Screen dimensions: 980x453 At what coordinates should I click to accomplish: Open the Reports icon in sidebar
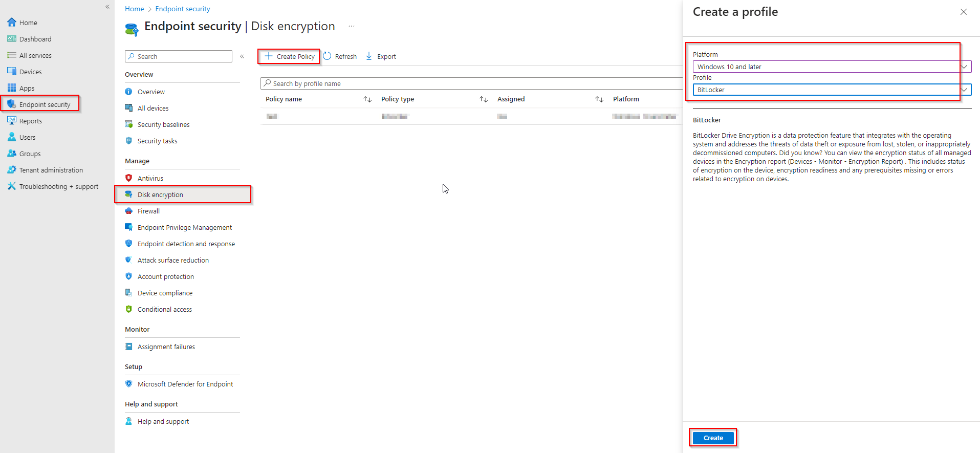point(12,121)
